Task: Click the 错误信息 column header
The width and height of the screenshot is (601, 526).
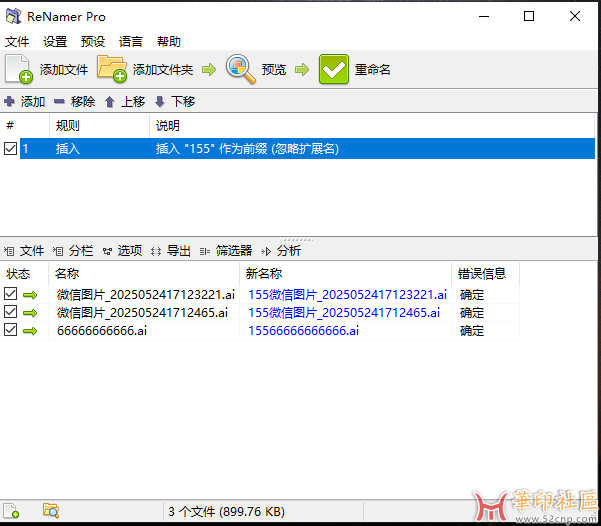Action: pyautogui.click(x=482, y=274)
